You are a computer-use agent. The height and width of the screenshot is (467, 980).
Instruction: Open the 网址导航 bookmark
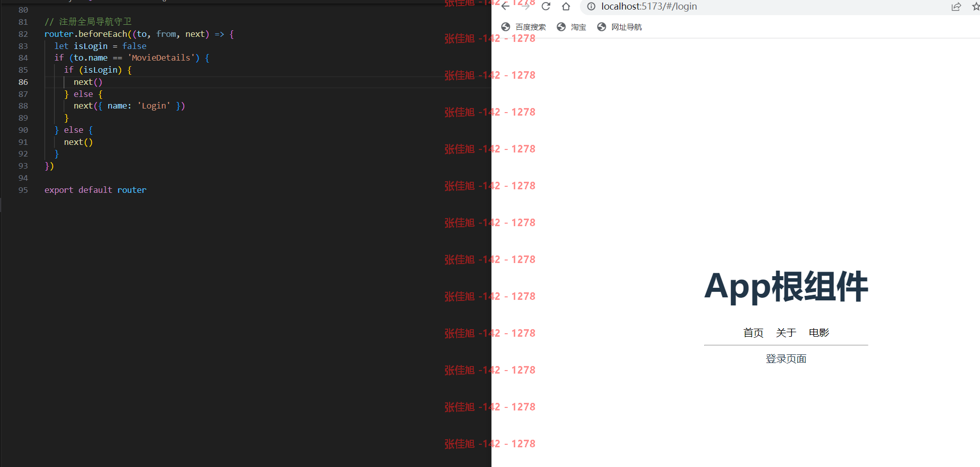point(619,27)
